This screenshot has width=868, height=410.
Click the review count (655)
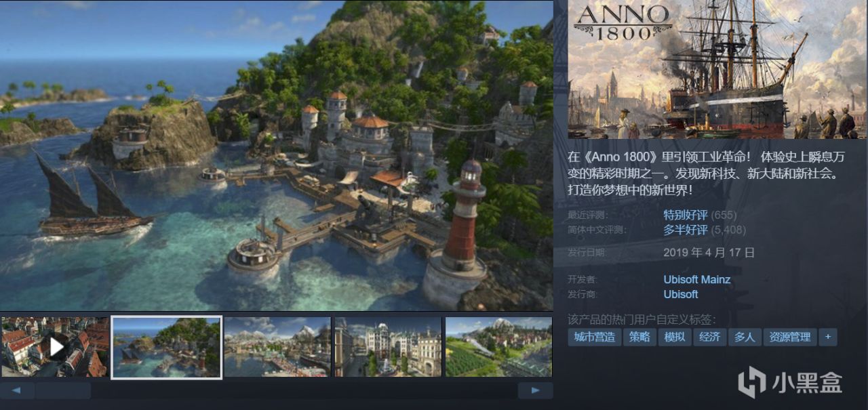(x=724, y=215)
